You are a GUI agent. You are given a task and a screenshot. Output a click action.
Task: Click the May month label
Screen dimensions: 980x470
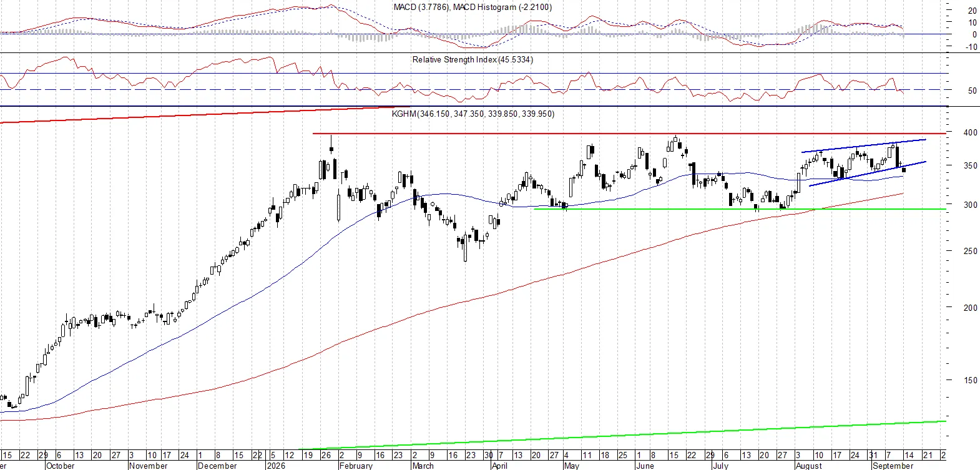(x=572, y=466)
